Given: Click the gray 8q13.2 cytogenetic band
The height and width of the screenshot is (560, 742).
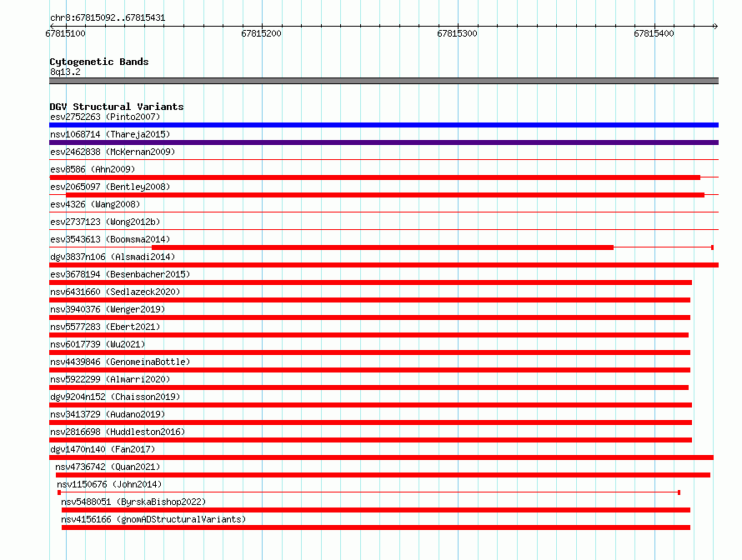Looking at the screenshot, I should click(384, 81).
